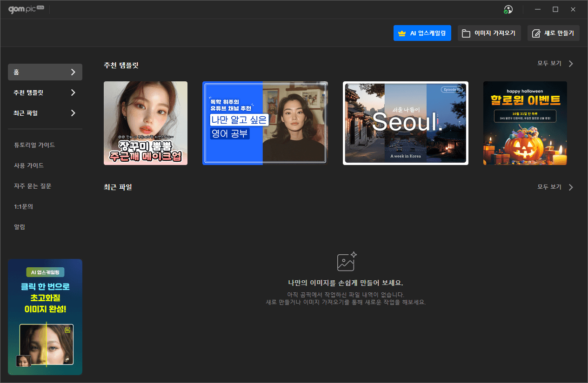This screenshot has width=588, height=383.
Task: Open the 알림 notifications item
Action: pos(20,227)
